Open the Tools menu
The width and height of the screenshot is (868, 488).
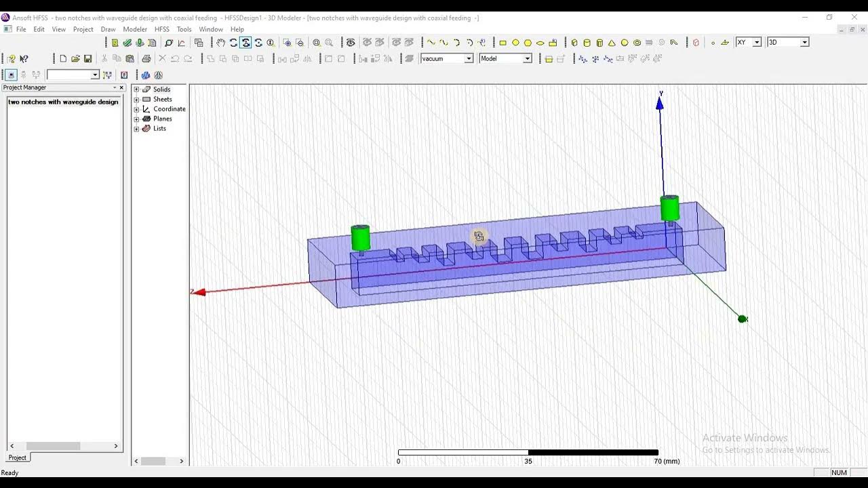[x=184, y=29]
